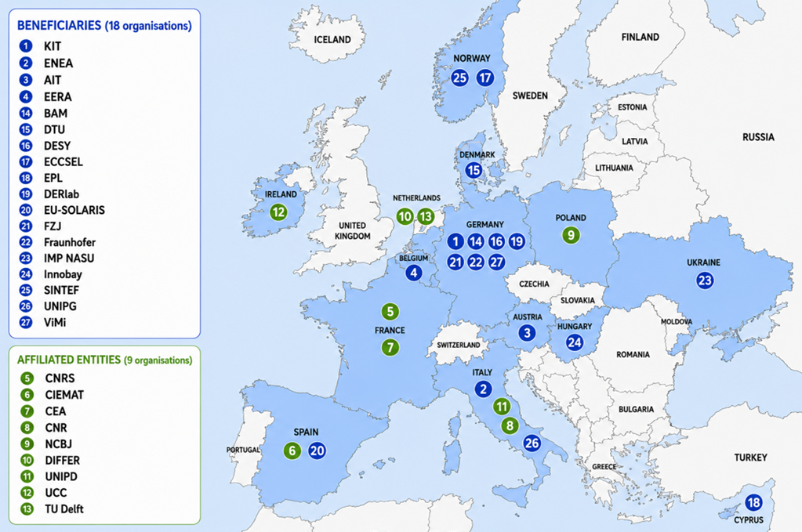Select the TURKEY country label
The width and height of the screenshot is (802, 532).
pos(751,458)
